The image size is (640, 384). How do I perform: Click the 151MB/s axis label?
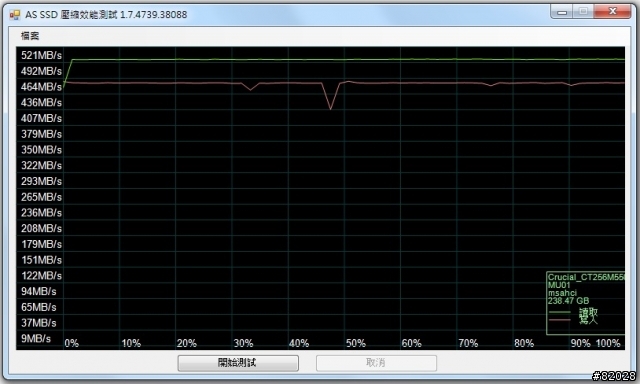click(41, 260)
